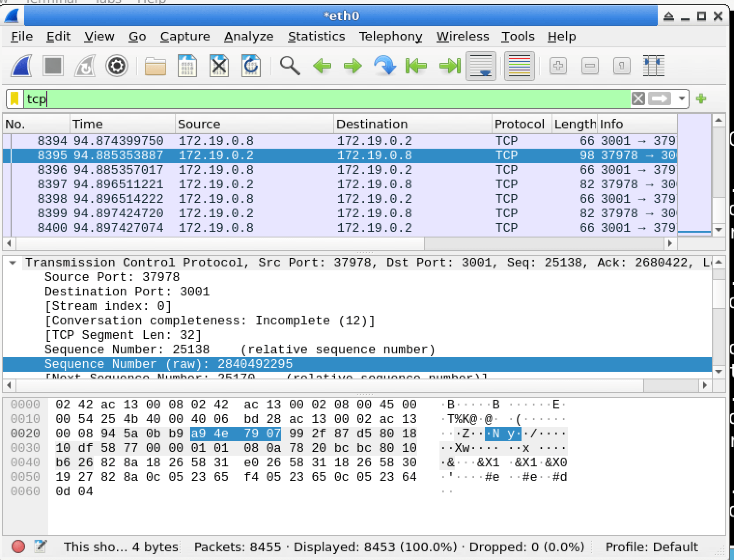This screenshot has height=560, width=734.
Task: Click Profile: Default in status bar
Action: 651,547
